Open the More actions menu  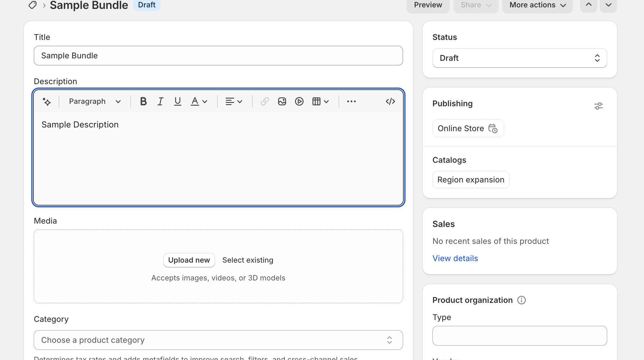(537, 5)
